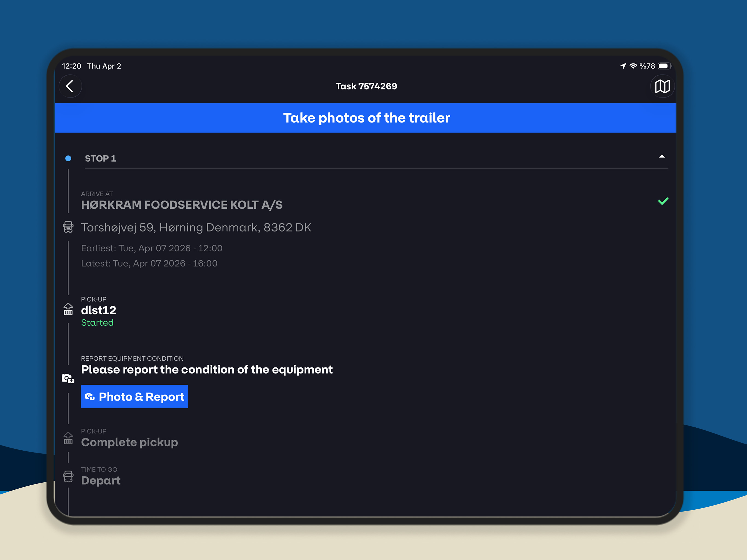Click the truck icon beside the address
Screen dimensions: 747x560
(68, 227)
